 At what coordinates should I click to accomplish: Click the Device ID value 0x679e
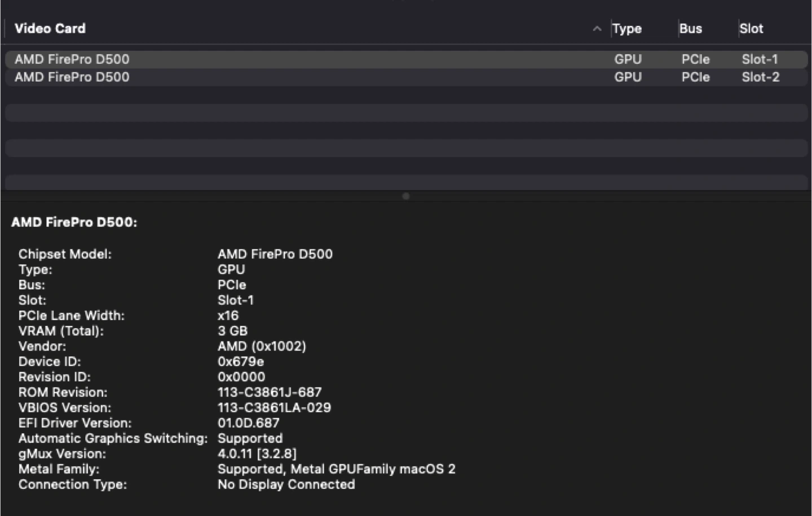pos(241,361)
